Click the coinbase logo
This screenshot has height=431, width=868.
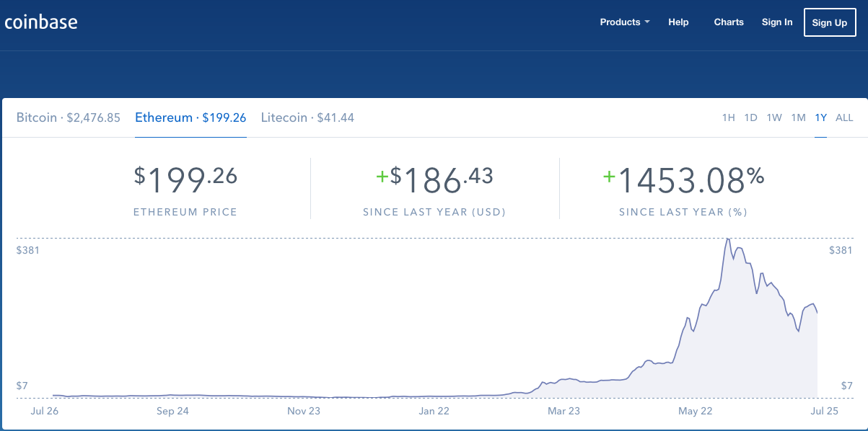pos(40,22)
